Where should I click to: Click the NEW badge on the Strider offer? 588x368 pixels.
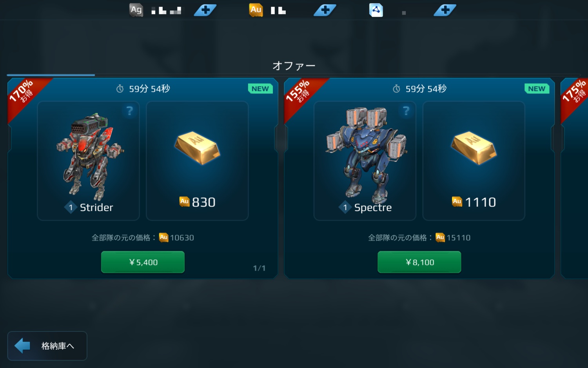coord(260,89)
